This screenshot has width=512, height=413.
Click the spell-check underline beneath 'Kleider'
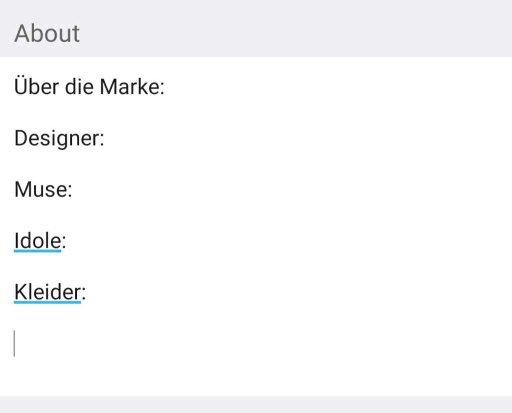47,302
